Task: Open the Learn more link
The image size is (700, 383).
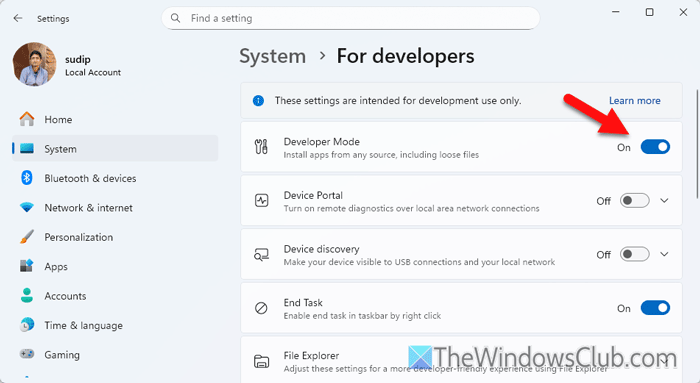Action: (x=634, y=100)
